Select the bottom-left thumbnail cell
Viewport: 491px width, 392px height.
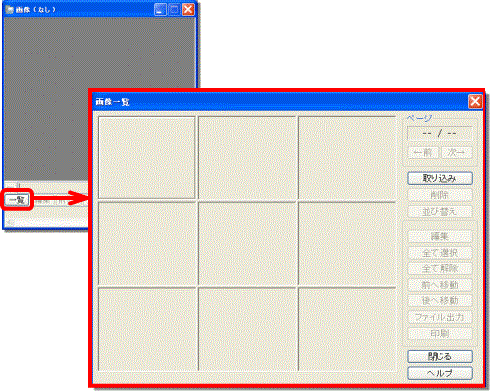click(147, 329)
